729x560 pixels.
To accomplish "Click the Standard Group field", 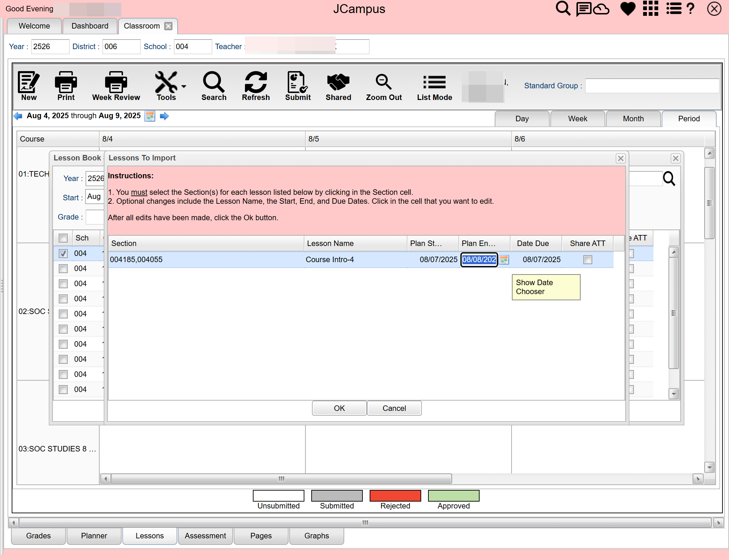I will point(652,86).
